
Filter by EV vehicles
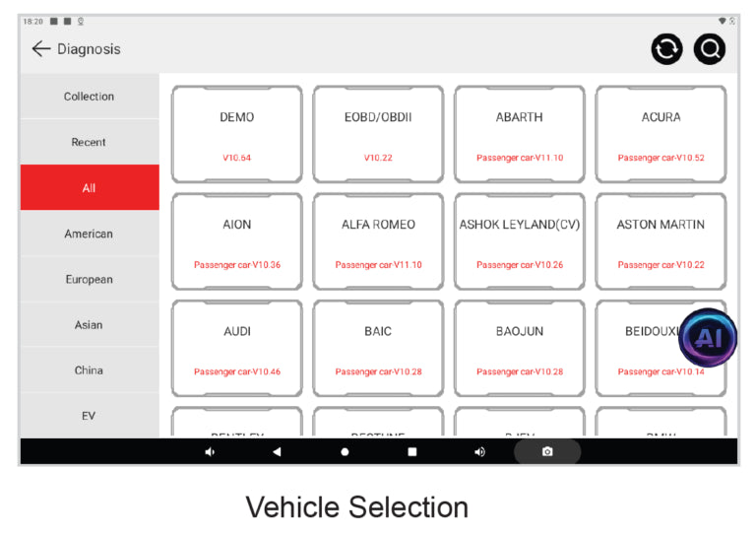pyautogui.click(x=90, y=416)
